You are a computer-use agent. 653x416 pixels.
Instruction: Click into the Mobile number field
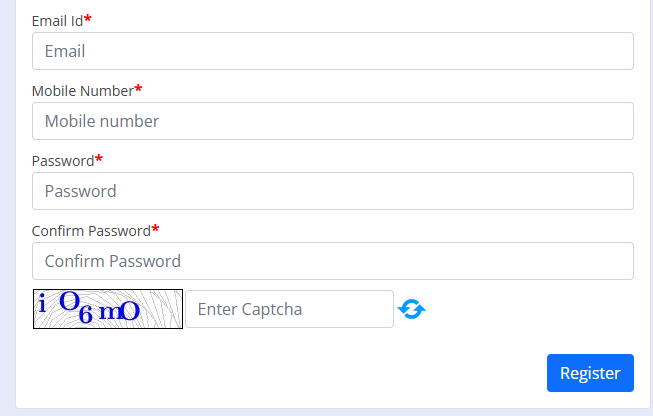[333, 121]
